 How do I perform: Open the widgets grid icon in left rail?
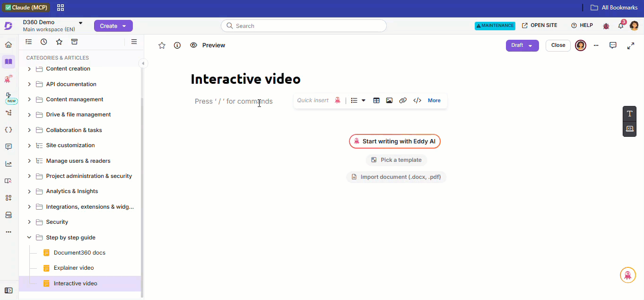(9, 198)
